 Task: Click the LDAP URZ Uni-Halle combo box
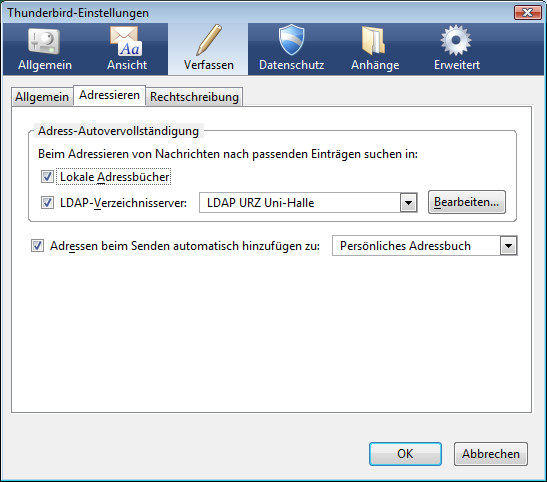point(308,202)
